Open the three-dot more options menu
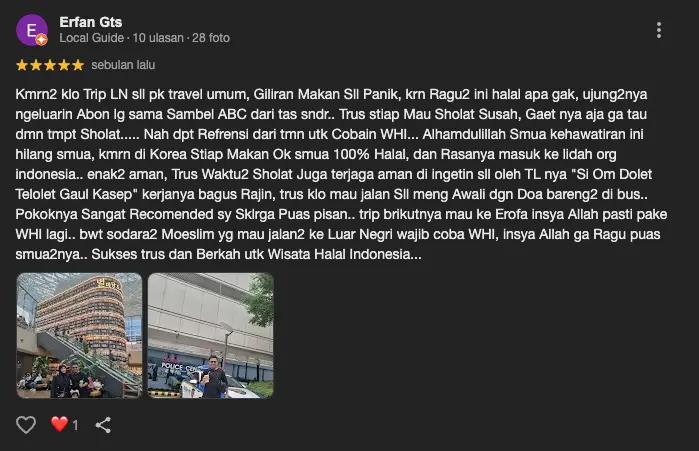 (x=658, y=30)
